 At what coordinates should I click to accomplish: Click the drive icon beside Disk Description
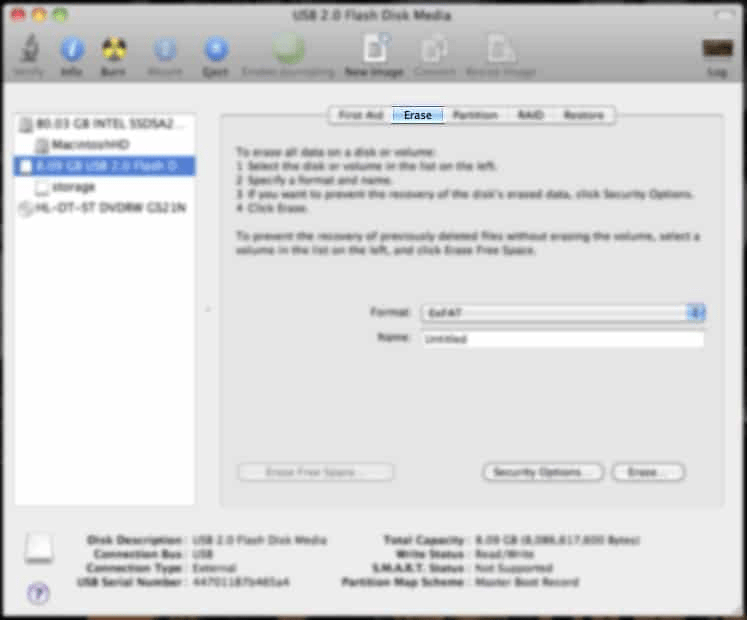click(x=39, y=548)
